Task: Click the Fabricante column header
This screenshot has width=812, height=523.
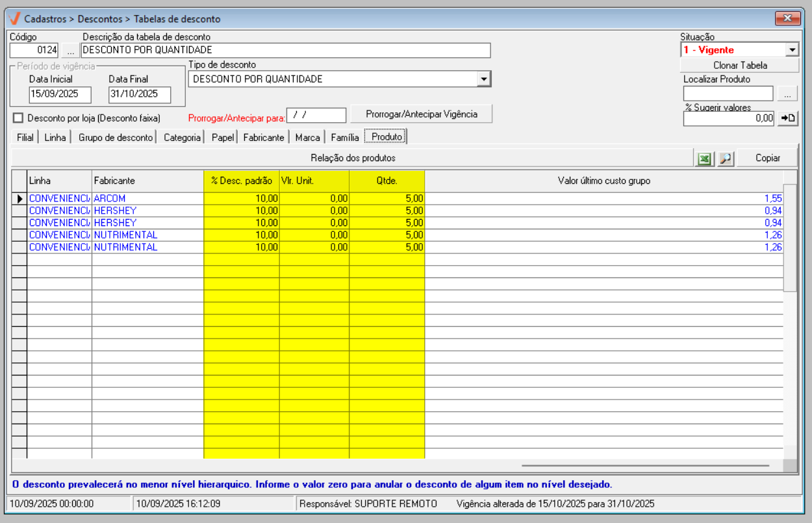Action: (x=147, y=181)
